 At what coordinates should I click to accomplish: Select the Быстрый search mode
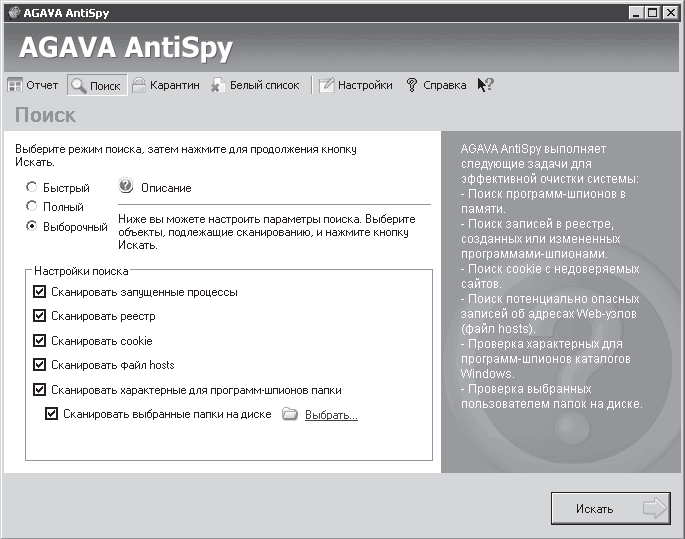(32, 187)
